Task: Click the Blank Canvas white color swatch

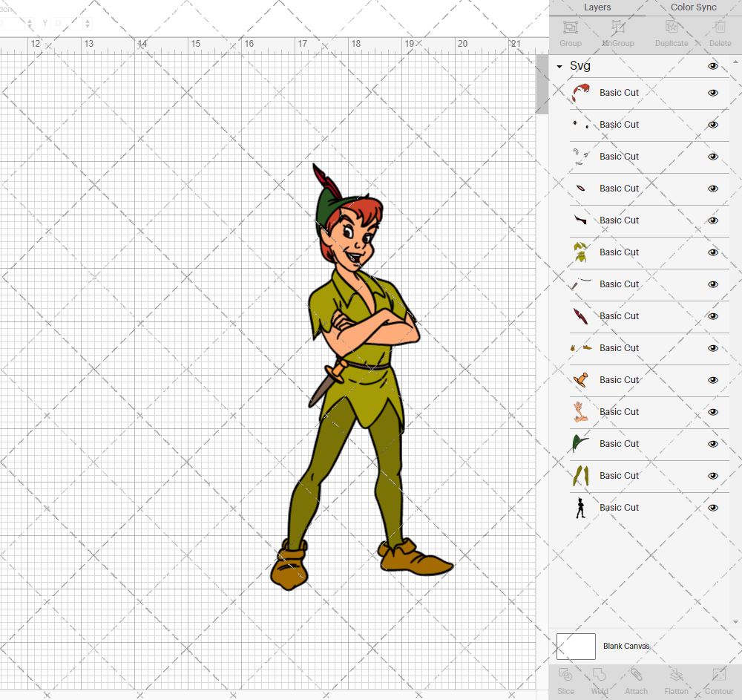Action: click(576, 647)
